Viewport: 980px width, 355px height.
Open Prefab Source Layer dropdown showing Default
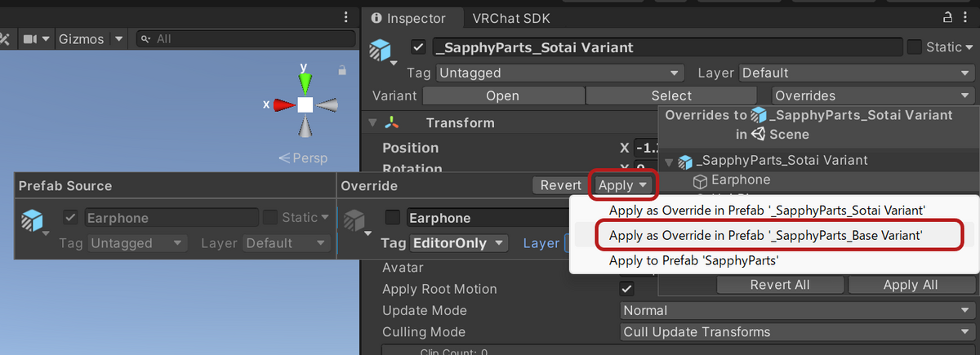click(x=286, y=243)
